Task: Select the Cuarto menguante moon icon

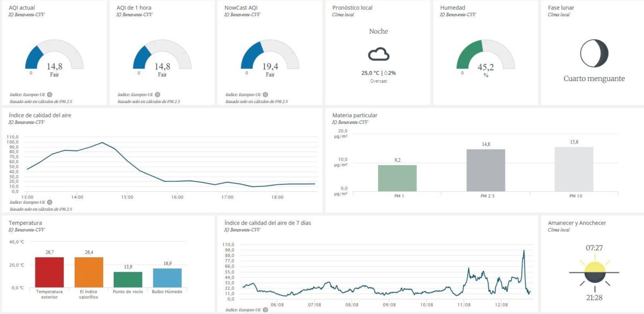Action: [594, 54]
